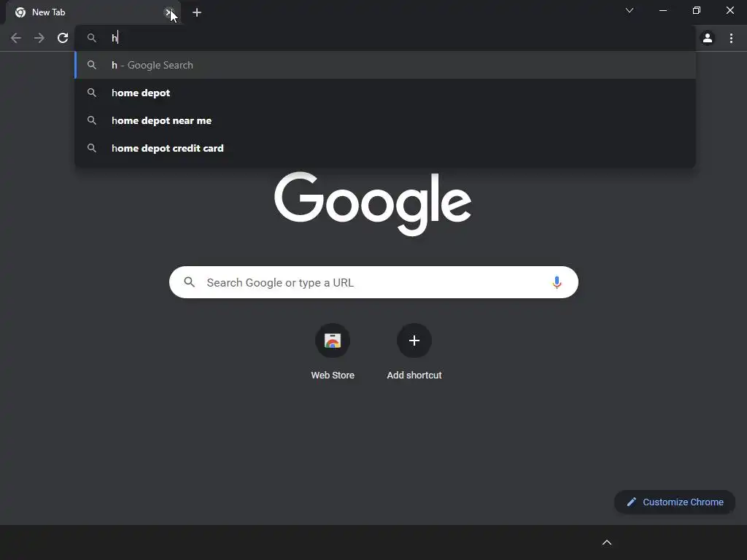
Task: Pick the 'home depot near me' suggestion
Action: tap(385, 120)
